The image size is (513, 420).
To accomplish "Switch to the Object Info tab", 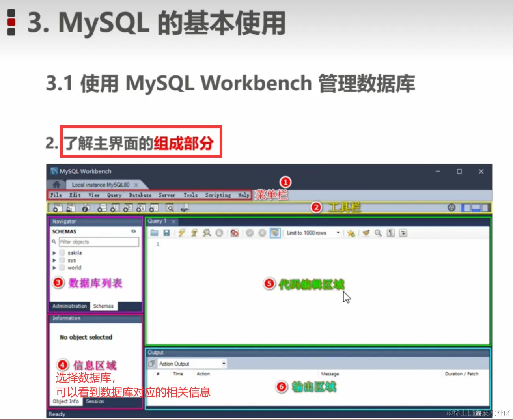I will [x=66, y=401].
